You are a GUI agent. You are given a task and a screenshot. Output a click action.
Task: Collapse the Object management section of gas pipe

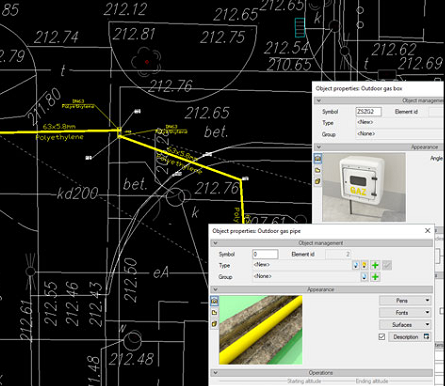(215, 243)
